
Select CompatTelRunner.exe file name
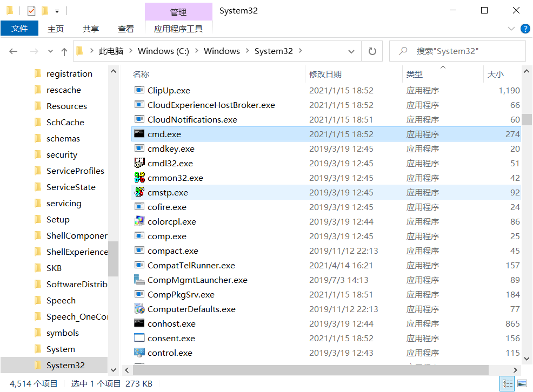coord(191,265)
